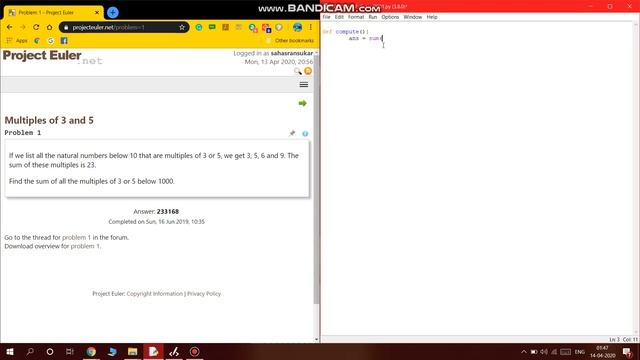Close the Problem 1 Project Euler tab
This screenshot has width=640, height=360.
pyautogui.click(x=97, y=13)
